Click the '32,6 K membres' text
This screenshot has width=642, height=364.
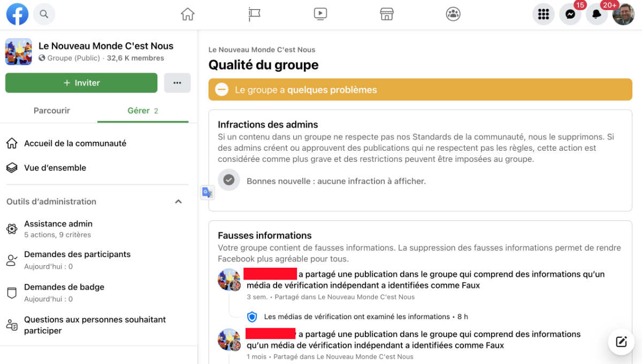coord(135,58)
